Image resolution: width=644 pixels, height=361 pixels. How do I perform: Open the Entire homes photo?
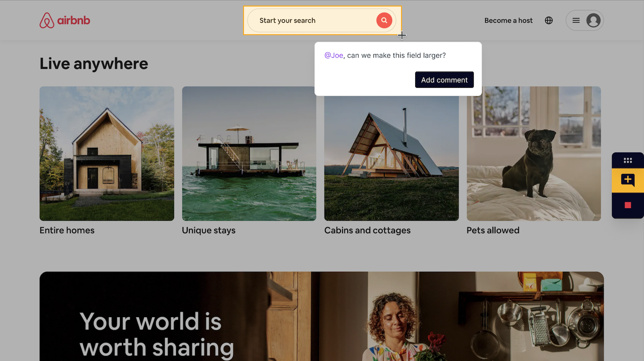(107, 154)
